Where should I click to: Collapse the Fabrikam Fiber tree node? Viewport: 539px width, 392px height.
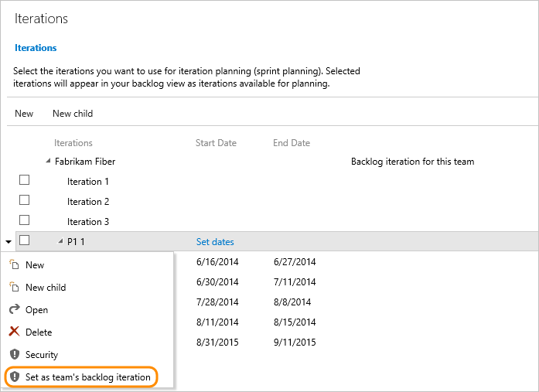click(49, 161)
